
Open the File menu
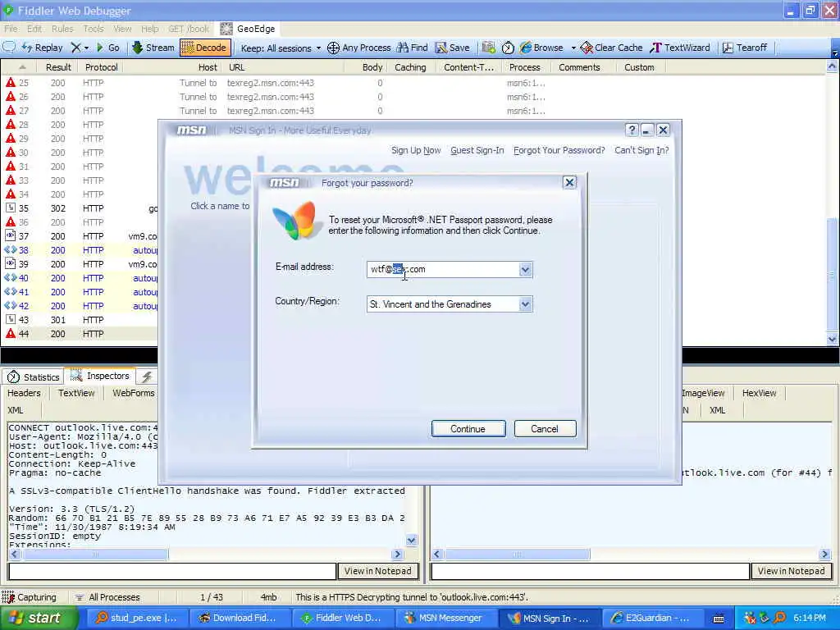coord(11,29)
